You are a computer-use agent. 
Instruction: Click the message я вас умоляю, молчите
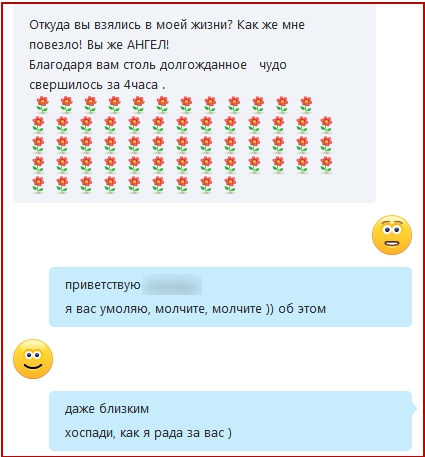[195, 309]
